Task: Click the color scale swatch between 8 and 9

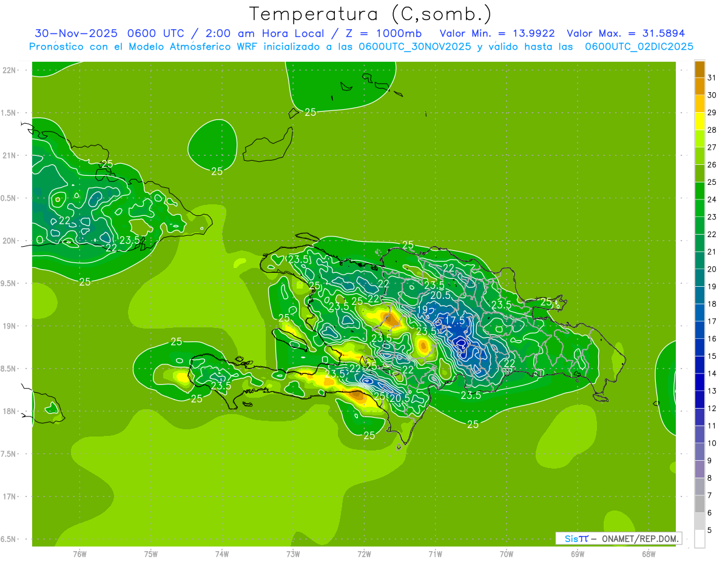Action: point(699,469)
